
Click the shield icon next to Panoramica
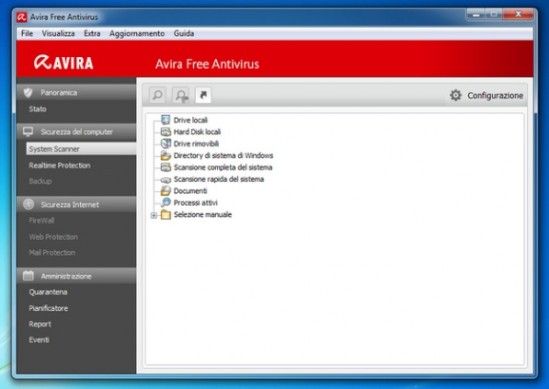point(28,92)
